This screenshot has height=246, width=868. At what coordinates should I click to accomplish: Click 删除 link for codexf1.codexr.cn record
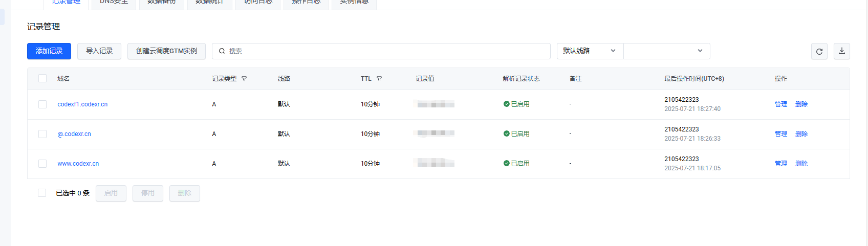tap(801, 104)
